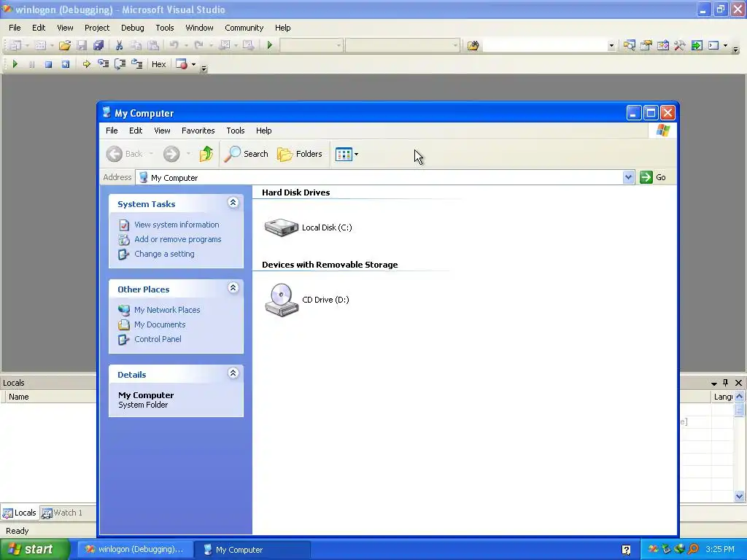
Task: Collapse the Details panel
Action: (233, 373)
